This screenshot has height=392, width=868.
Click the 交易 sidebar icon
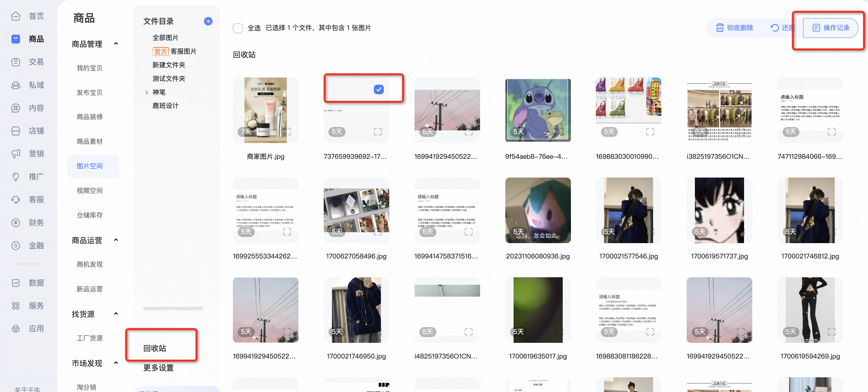pyautogui.click(x=16, y=62)
